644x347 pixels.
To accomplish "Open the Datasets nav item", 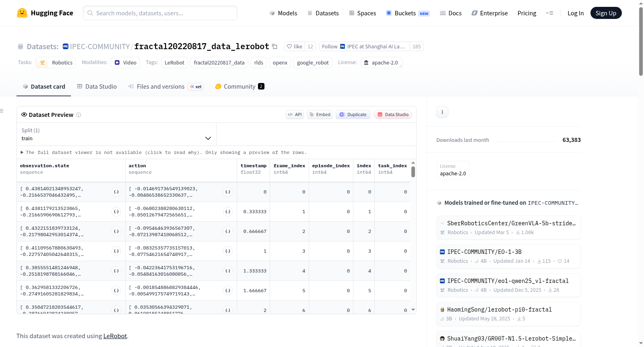I will [323, 13].
